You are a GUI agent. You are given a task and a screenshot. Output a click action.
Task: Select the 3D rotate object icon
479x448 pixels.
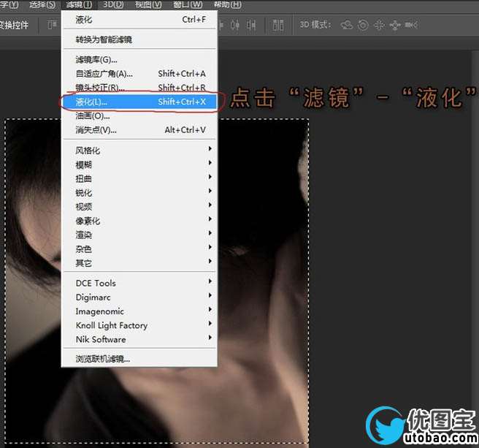347,25
